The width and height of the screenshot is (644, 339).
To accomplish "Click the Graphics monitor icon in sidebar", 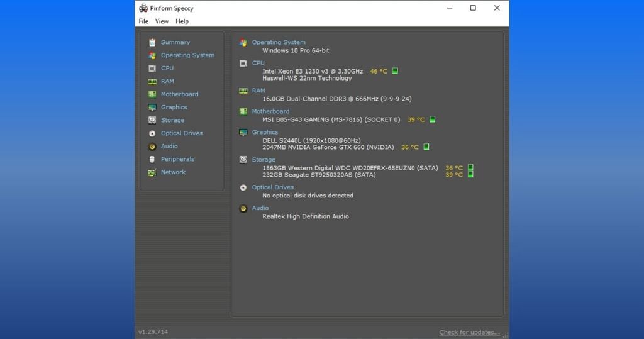I will (152, 108).
